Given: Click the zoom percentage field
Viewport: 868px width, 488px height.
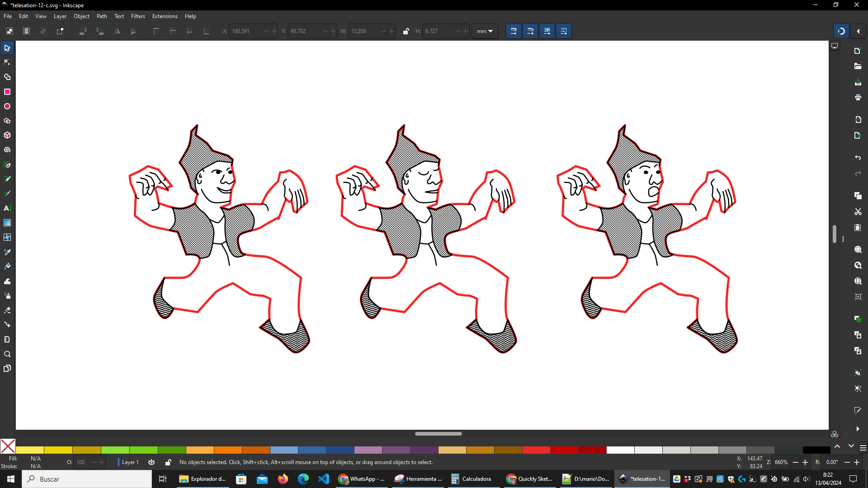Looking at the screenshot, I should [x=782, y=462].
